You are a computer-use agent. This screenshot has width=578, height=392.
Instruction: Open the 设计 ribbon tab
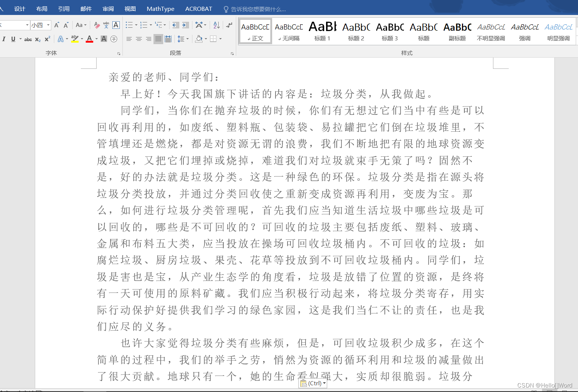20,9
